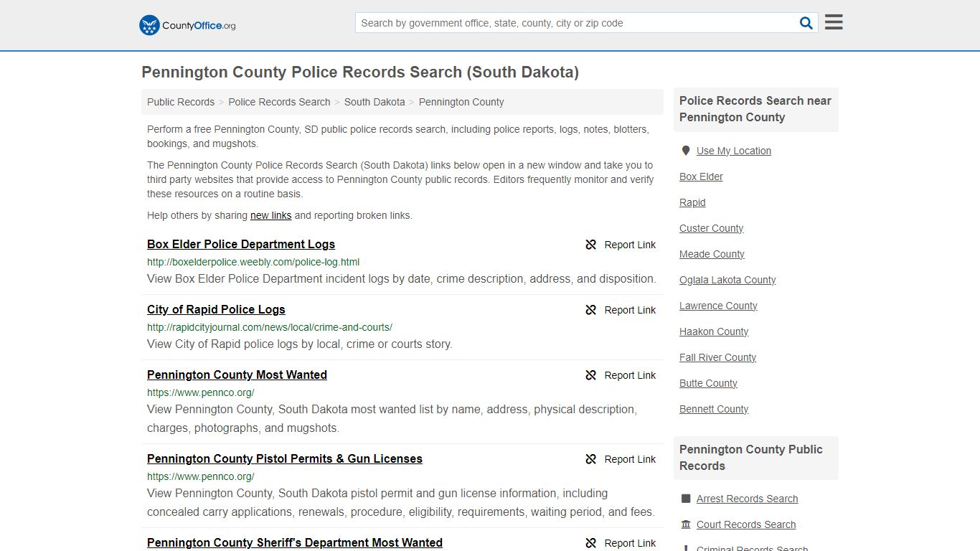Open the hamburger menu
Viewport: 980px width, 551px height.
tap(834, 22)
